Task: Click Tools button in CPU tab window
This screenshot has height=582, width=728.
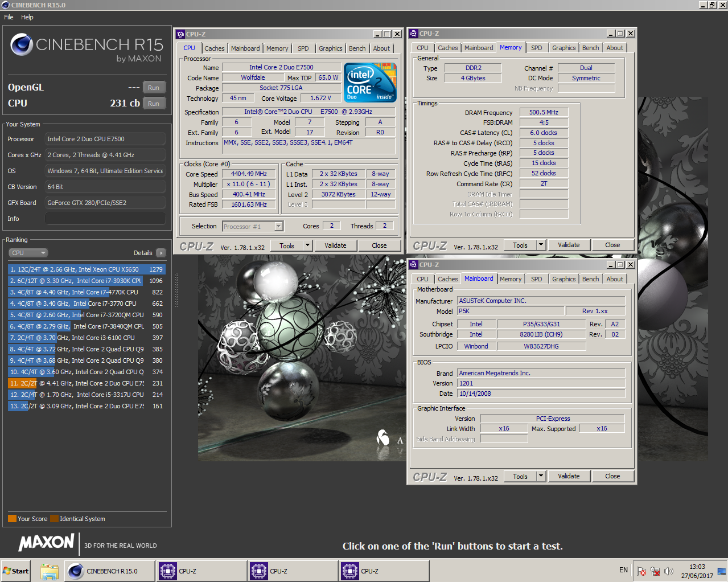Action: tap(287, 245)
